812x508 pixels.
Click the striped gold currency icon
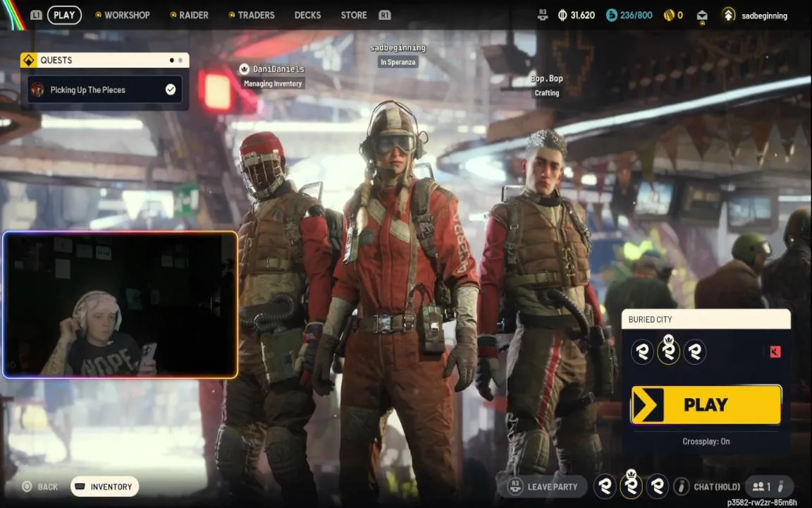pyautogui.click(x=668, y=15)
